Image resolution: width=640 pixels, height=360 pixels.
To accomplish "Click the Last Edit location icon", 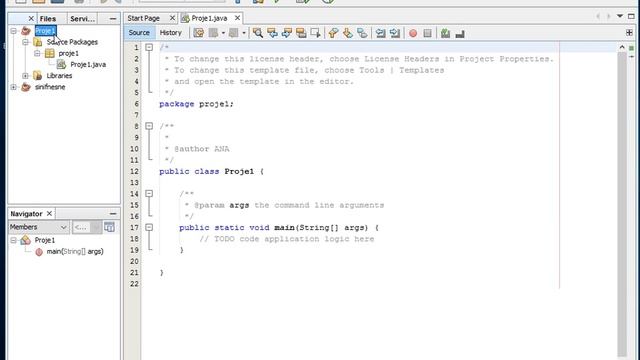I will [x=199, y=33].
